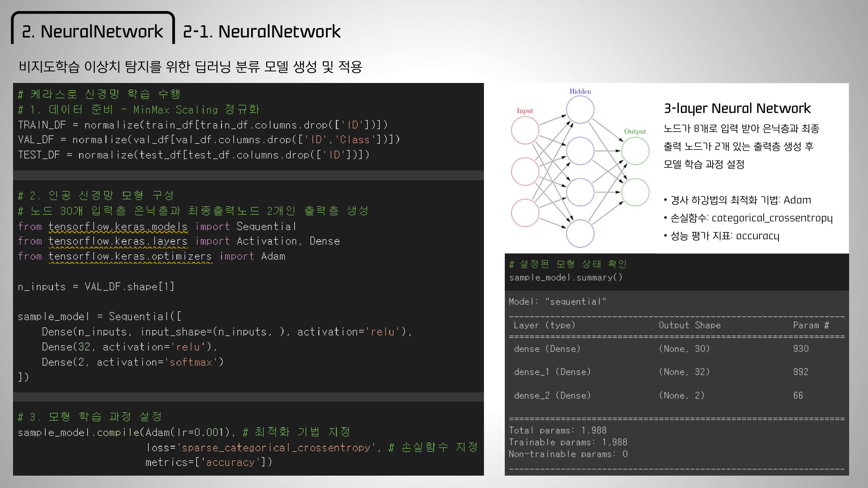Click the parameter value '66'
The width and height of the screenshot is (868, 488).
(798, 395)
